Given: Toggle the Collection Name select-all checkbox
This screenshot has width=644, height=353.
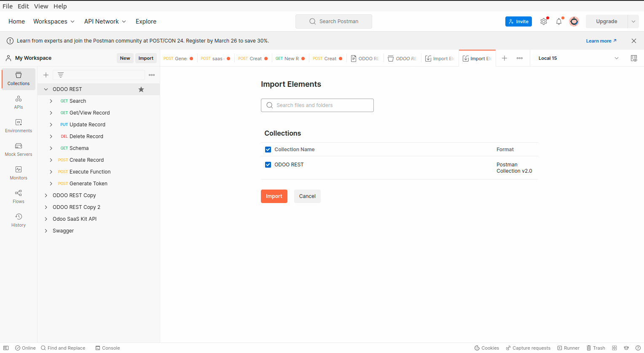Looking at the screenshot, I should (268, 150).
